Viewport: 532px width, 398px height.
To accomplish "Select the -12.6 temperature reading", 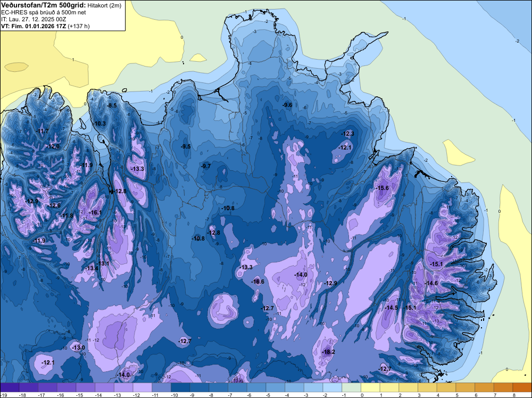I will [54, 205].
